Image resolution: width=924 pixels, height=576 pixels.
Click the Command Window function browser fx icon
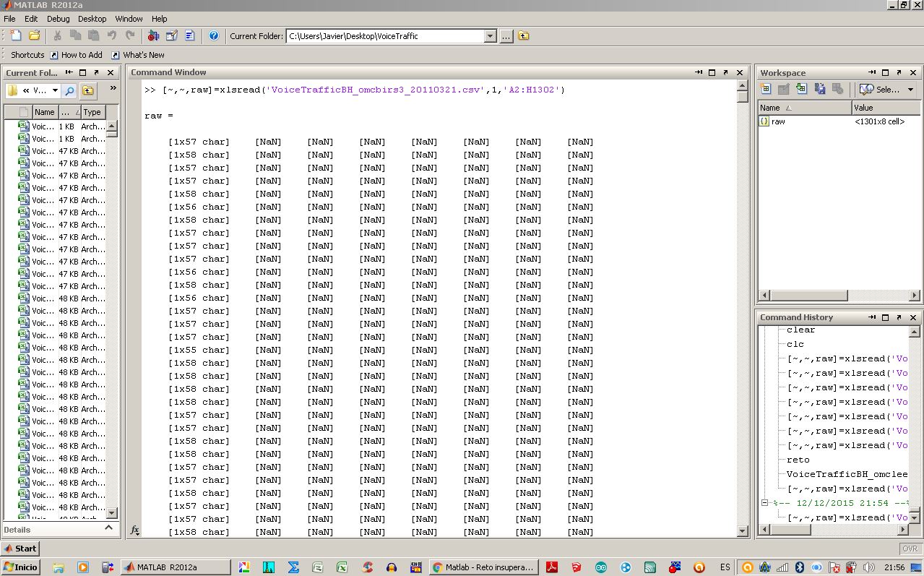134,530
